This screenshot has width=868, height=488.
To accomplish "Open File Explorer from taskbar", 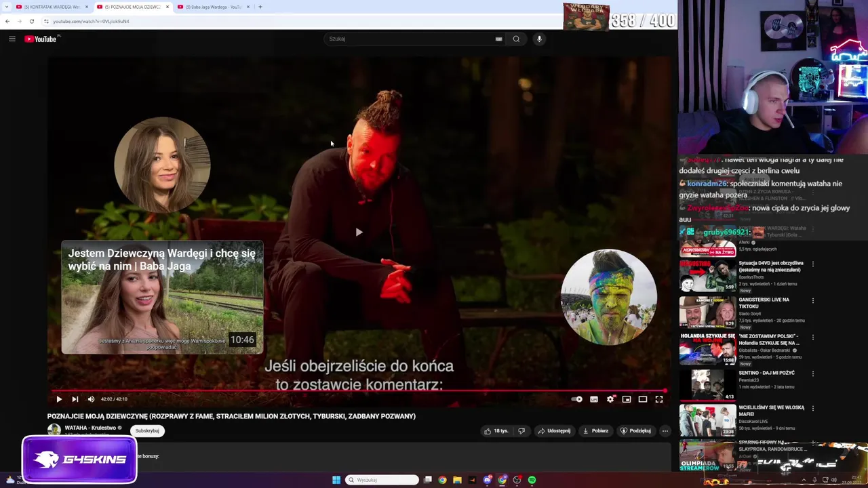I will pyautogui.click(x=457, y=480).
